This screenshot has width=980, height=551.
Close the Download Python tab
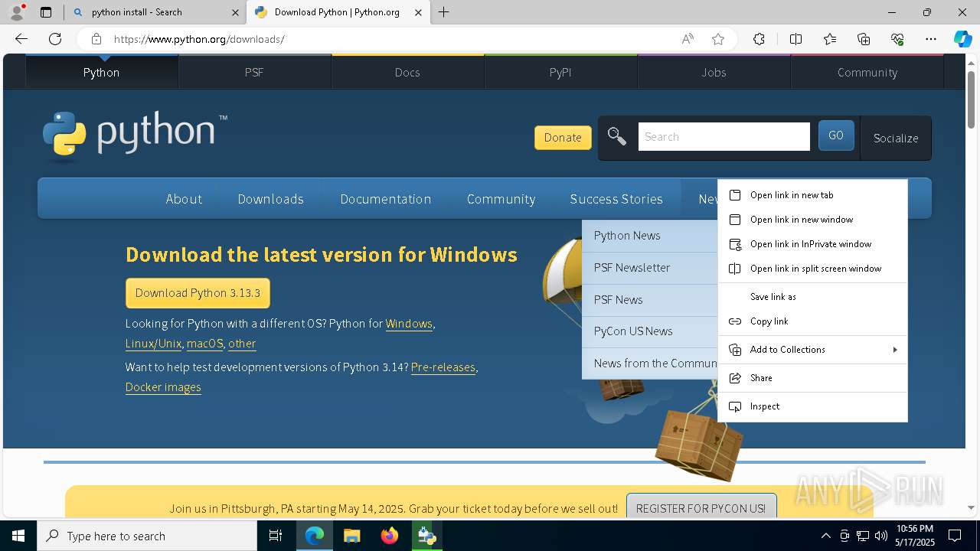tap(418, 12)
